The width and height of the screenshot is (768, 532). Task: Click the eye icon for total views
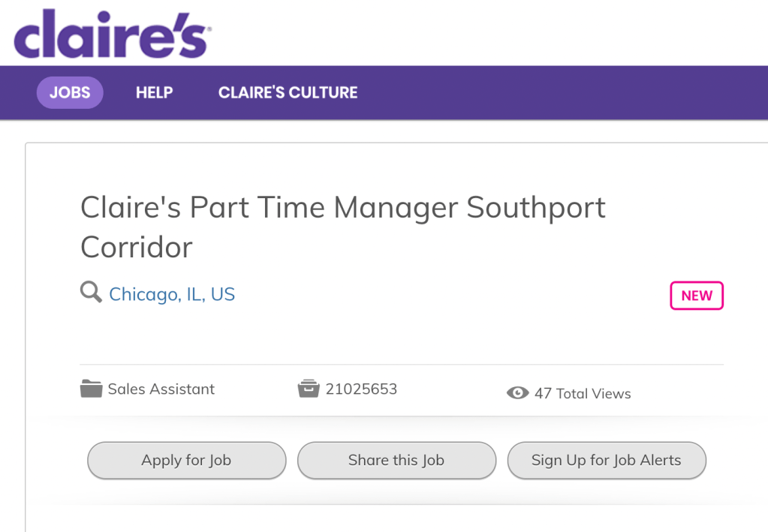517,393
